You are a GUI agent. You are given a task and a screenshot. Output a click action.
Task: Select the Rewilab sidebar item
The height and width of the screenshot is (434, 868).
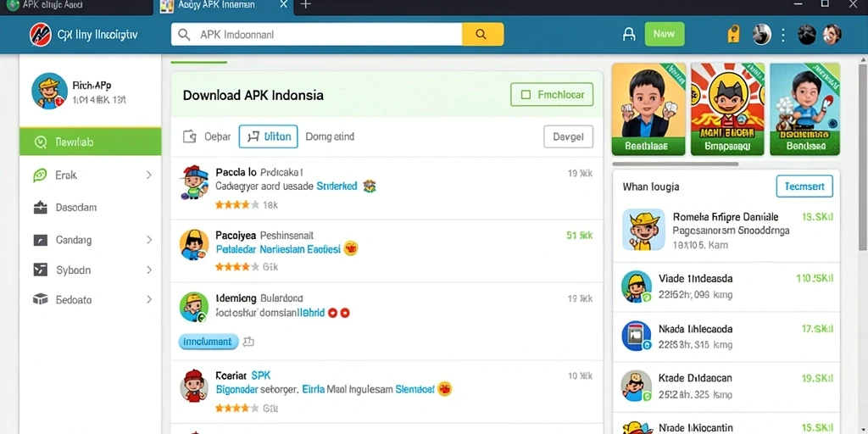point(90,142)
